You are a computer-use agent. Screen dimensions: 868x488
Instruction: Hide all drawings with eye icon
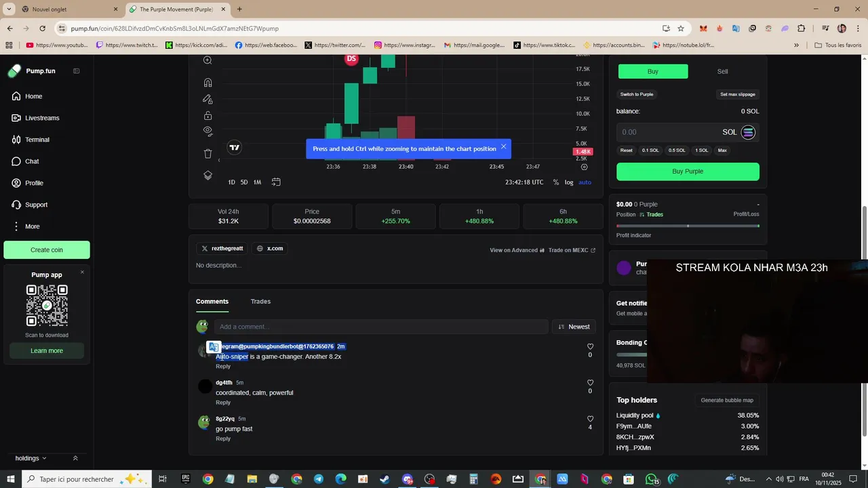point(208,131)
